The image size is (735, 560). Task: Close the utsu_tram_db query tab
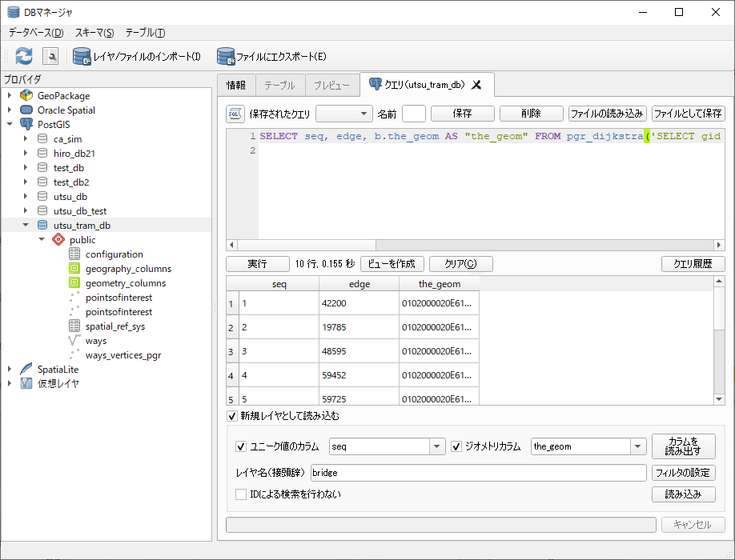point(476,85)
